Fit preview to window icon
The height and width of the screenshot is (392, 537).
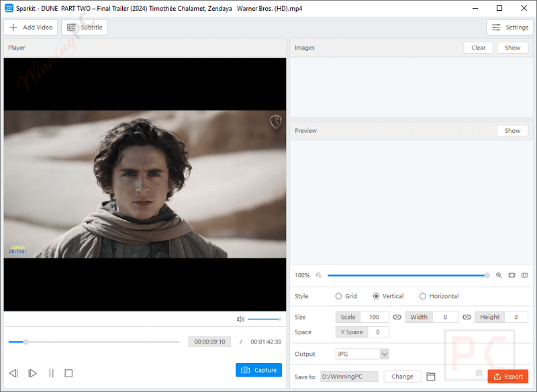point(511,275)
